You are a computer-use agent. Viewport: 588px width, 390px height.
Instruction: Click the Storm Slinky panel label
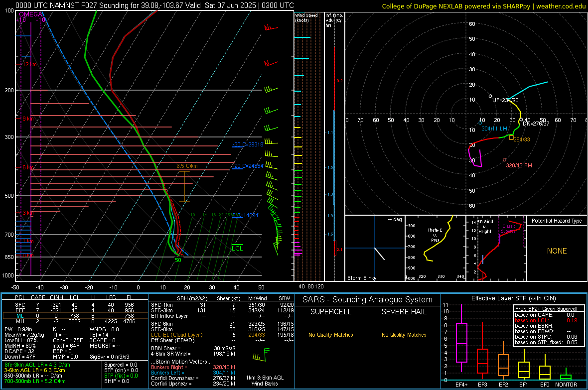[x=361, y=278]
